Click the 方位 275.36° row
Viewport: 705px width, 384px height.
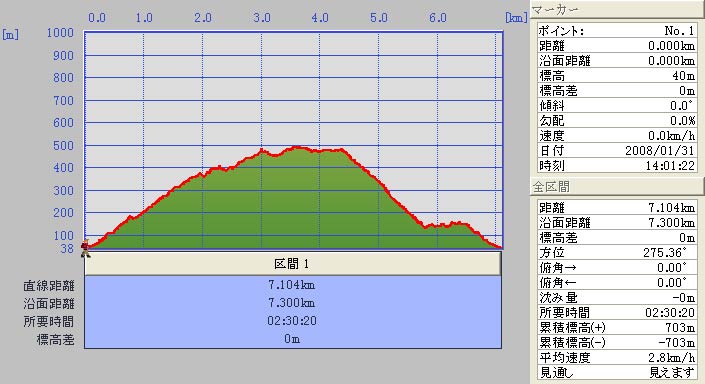click(617, 252)
